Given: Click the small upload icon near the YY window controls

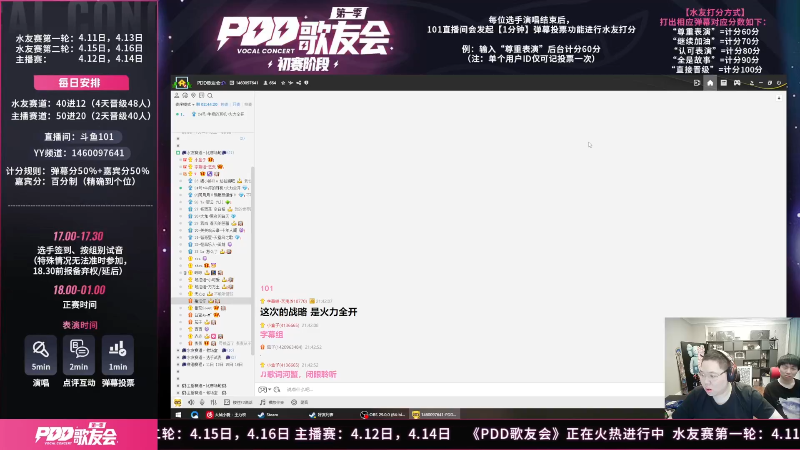Looking at the screenshot, I should (x=752, y=83).
